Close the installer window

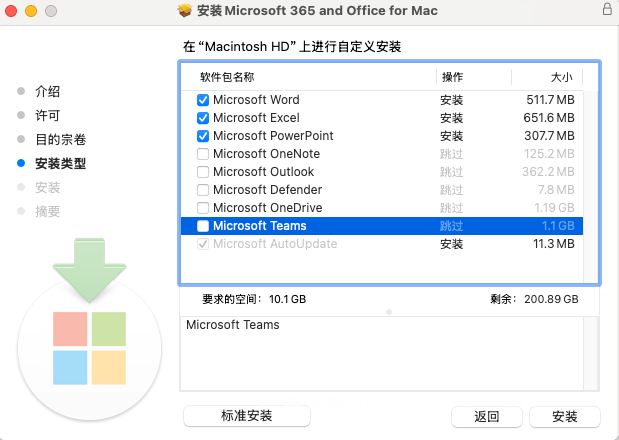pos(11,11)
